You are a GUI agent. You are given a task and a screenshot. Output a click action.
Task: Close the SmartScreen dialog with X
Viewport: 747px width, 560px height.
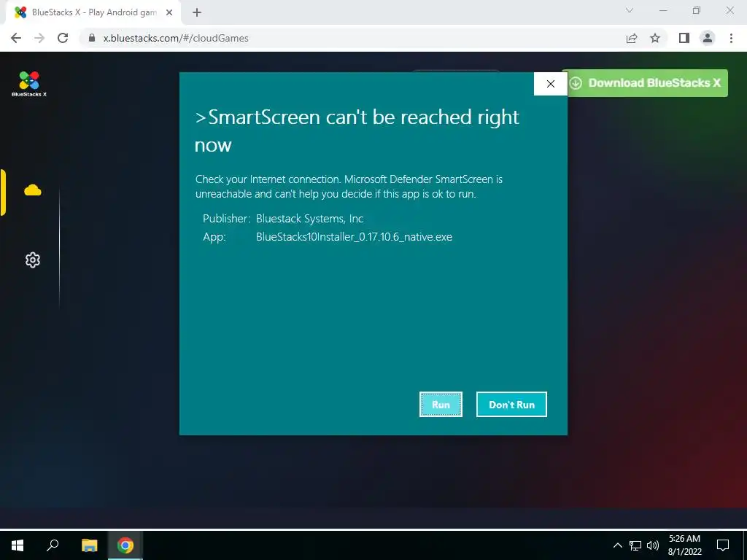550,84
